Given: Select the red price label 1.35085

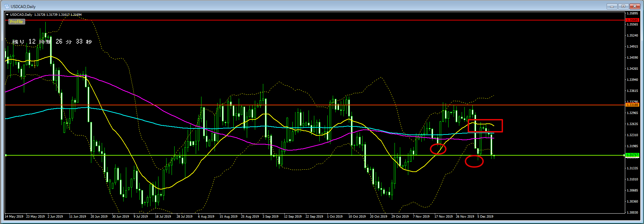Looking at the screenshot, I should click(x=632, y=20).
